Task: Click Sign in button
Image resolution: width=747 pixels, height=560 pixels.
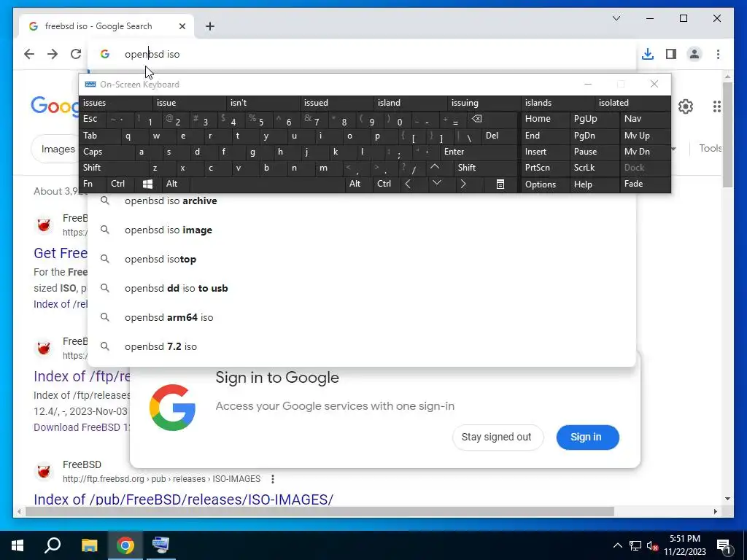Action: (587, 437)
